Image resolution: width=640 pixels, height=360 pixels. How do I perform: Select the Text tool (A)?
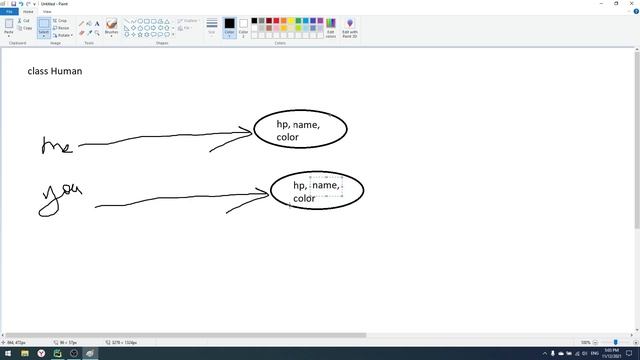(x=97, y=24)
